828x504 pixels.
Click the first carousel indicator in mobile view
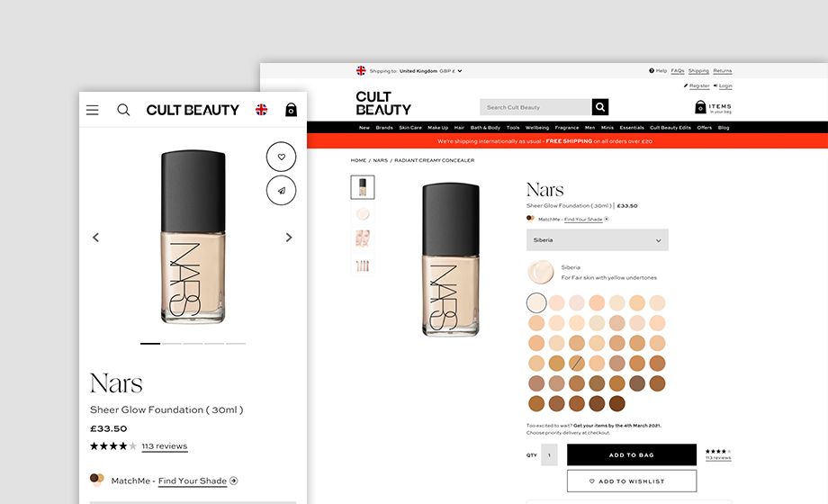pyautogui.click(x=150, y=344)
